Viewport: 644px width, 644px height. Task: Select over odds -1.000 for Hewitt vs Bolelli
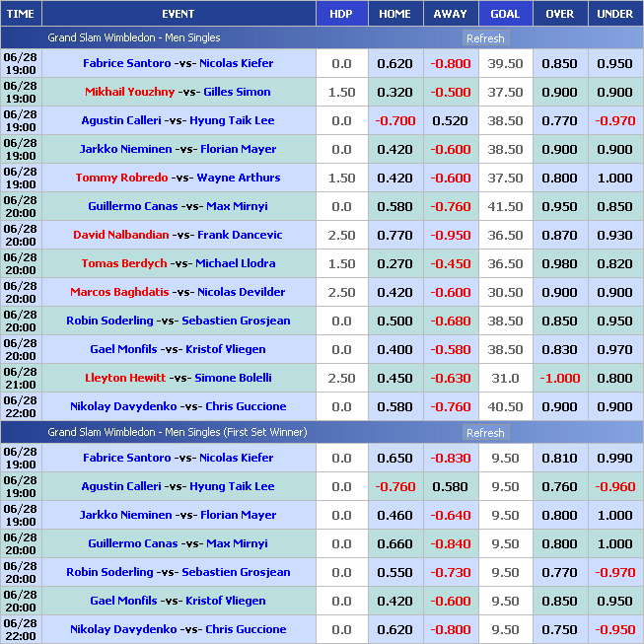pyautogui.click(x=559, y=378)
